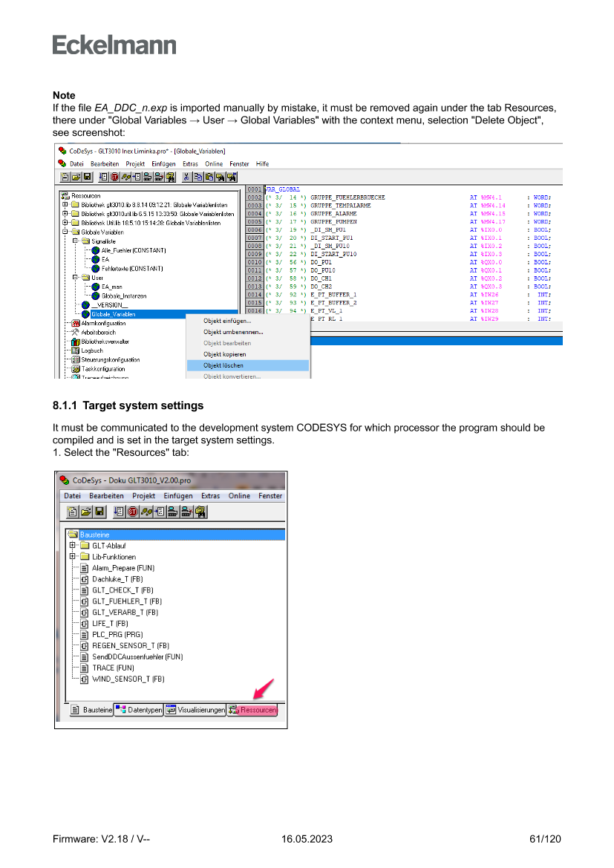Select WIND_SENSOR_T (FB) in the tree
The width and height of the screenshot is (614, 868).
128,679
